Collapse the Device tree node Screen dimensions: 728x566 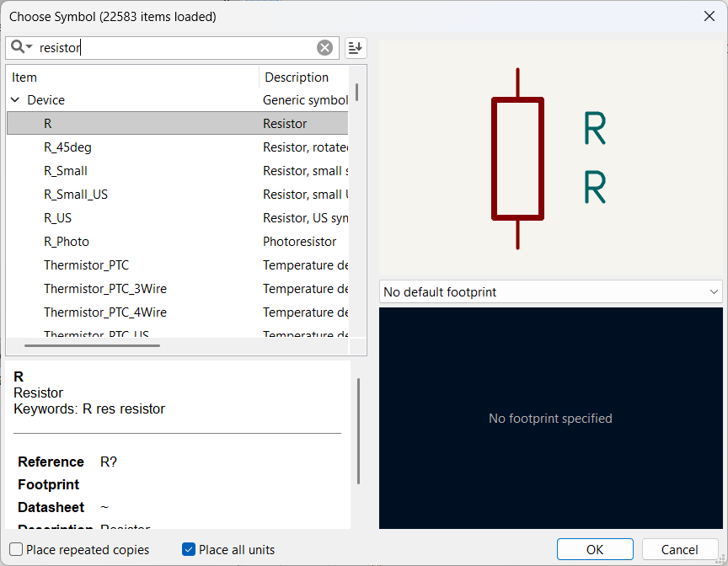pyautogui.click(x=14, y=99)
